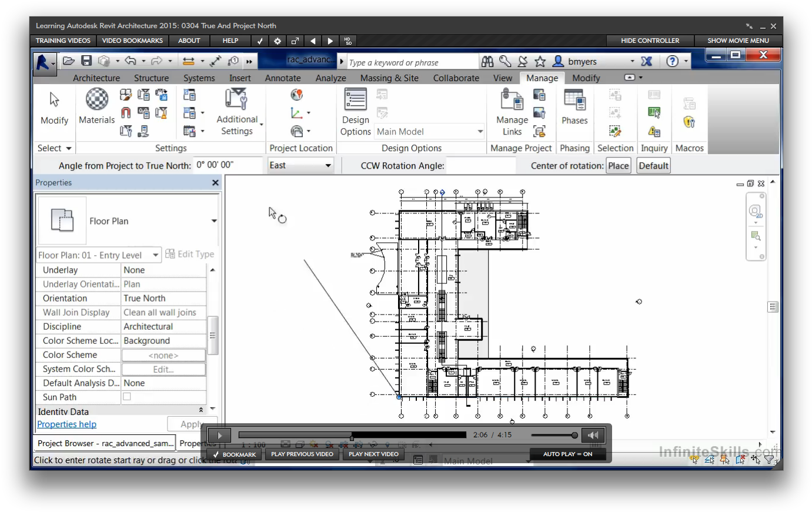This screenshot has width=812, height=512.
Task: Click the Angle from Project to True North field
Action: [x=228, y=165]
